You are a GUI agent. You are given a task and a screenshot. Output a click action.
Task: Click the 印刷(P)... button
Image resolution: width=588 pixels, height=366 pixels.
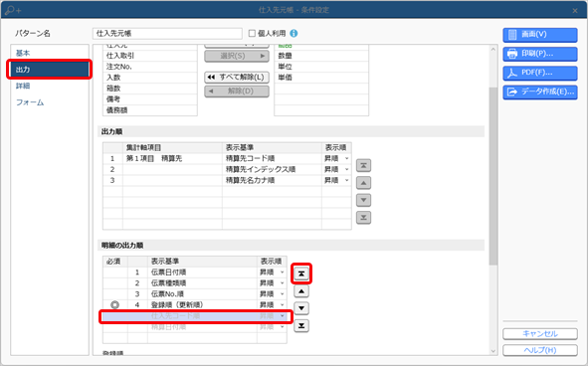pyautogui.click(x=539, y=54)
